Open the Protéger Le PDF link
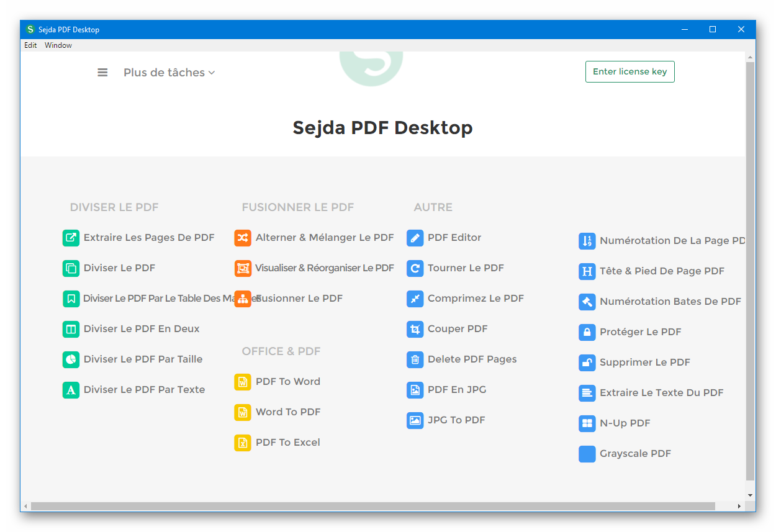Screen dimensions: 776x532 tap(640, 332)
